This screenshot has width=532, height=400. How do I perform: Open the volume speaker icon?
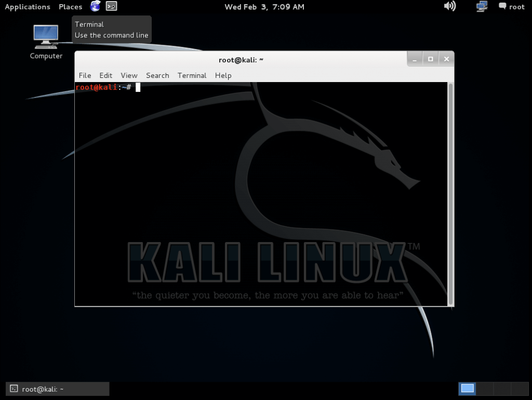(449, 6)
